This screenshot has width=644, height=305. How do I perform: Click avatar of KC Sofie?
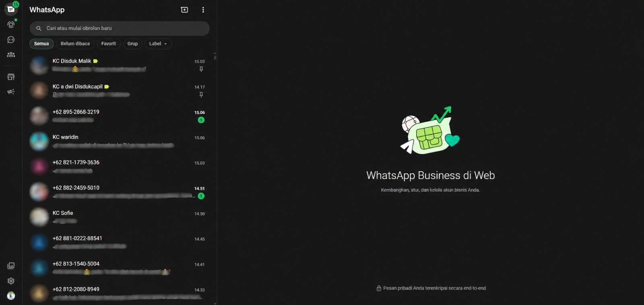click(x=39, y=217)
